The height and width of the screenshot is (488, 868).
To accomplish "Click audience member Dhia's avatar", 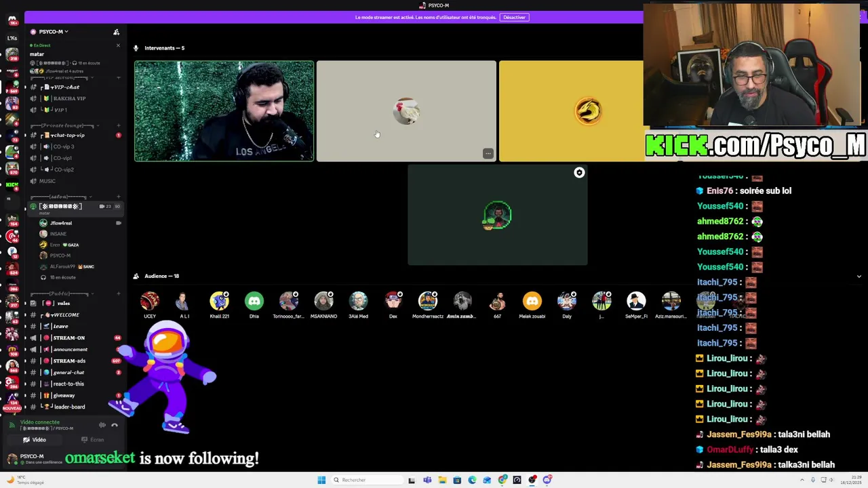I will coord(254,301).
